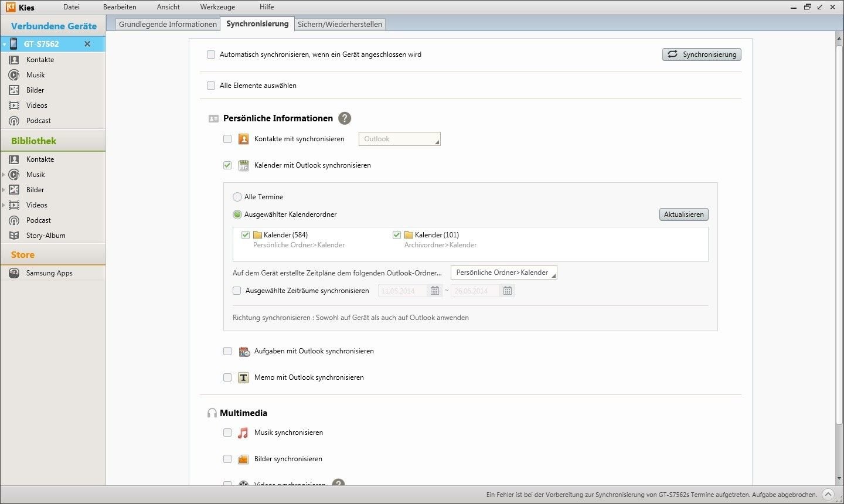Open the Hilfe menu
844x504 pixels.
[x=267, y=7]
